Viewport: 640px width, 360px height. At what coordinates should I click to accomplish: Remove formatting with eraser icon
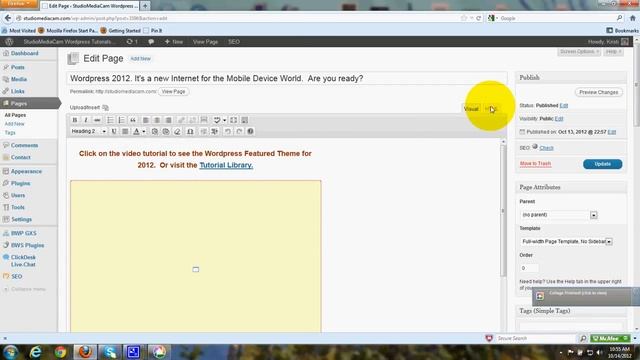tap(177, 131)
